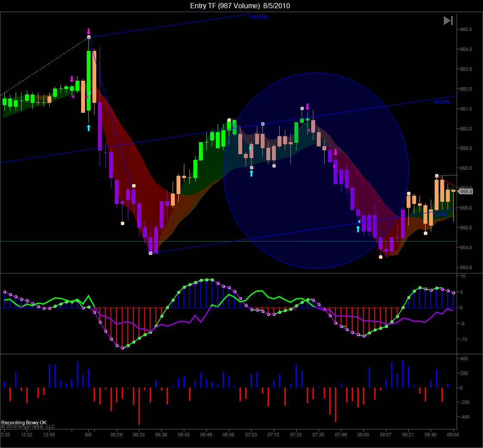Screen dimensions: 483x448
Task: Click the 661.0 price axis label
Action: tap(465, 109)
